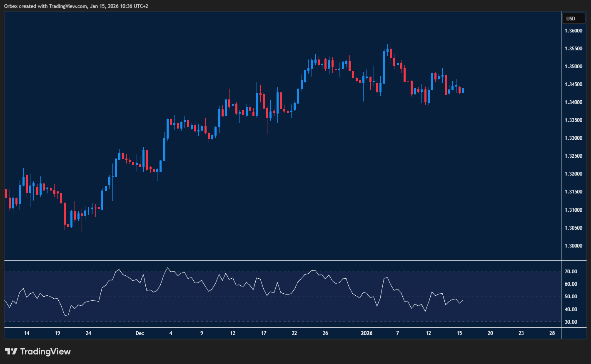This screenshot has width=591, height=364.
Task: Select the Dec label on the time axis
Action: [140, 333]
